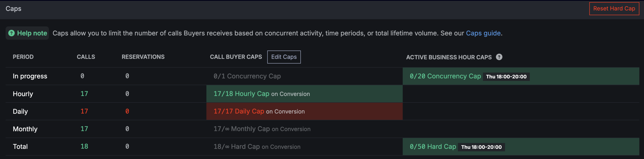Click the Edit Caps button

click(x=284, y=57)
